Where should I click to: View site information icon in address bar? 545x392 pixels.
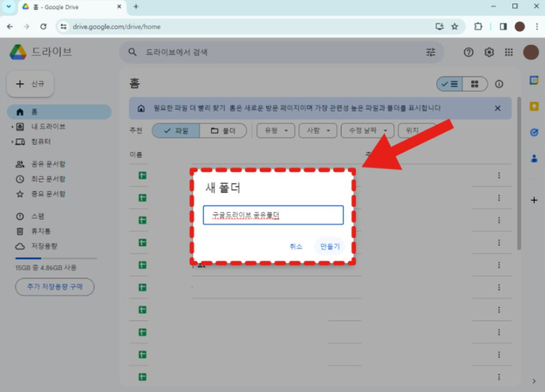tap(64, 26)
